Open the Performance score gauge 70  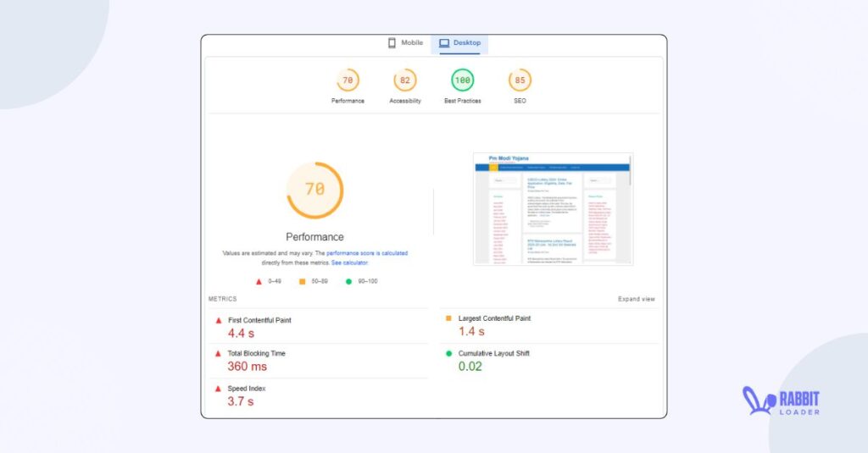click(348, 80)
